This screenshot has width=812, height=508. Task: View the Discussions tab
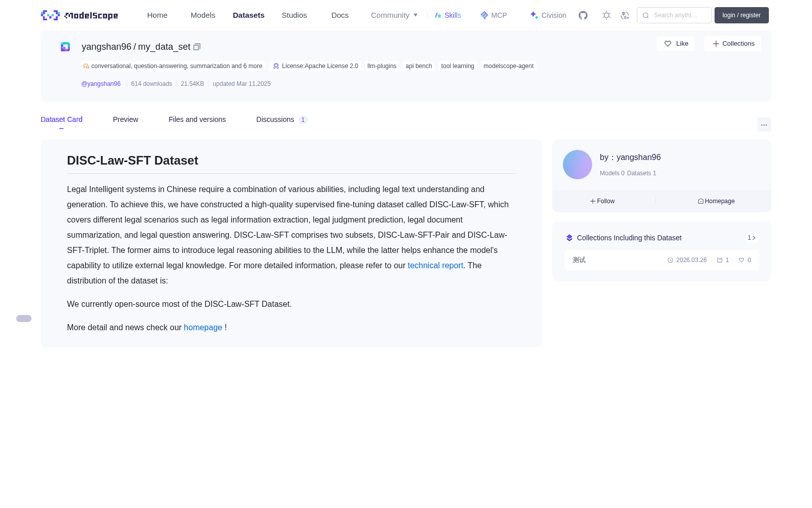coord(282,119)
